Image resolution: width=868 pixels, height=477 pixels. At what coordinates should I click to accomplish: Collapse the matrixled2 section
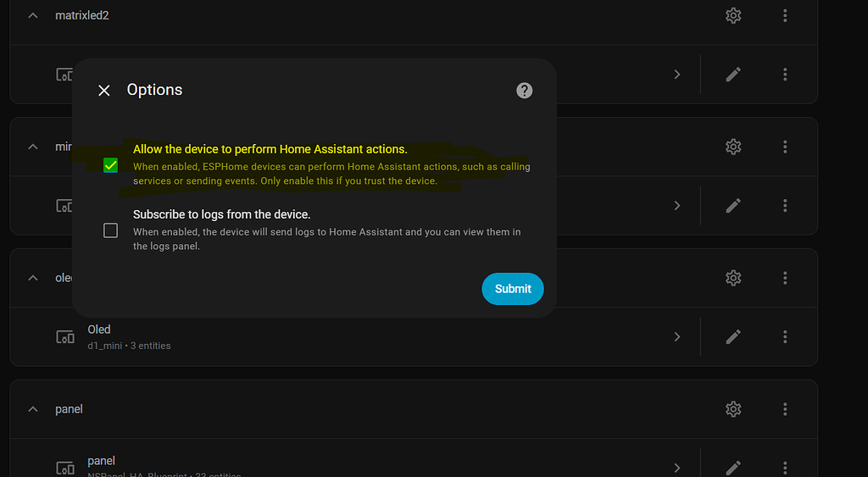[33, 15]
